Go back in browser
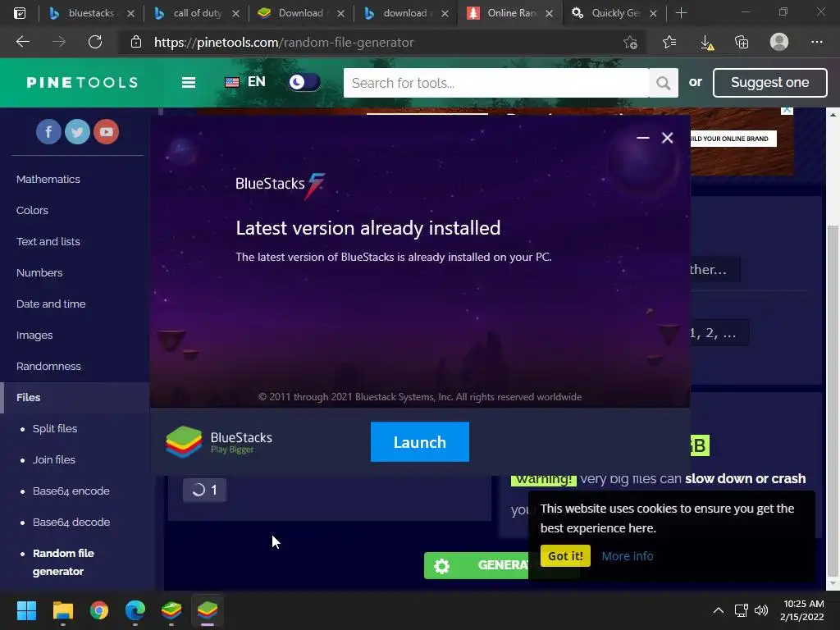 click(x=23, y=42)
